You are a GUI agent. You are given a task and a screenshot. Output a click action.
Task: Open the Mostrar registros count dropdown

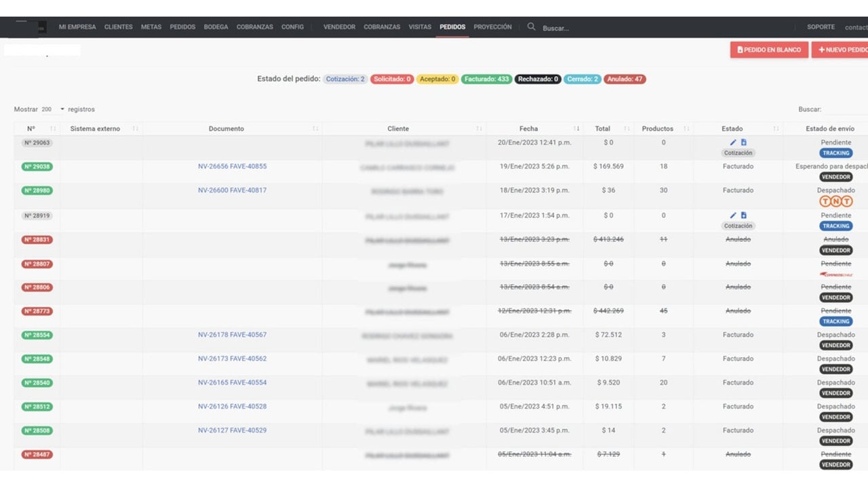(53, 109)
